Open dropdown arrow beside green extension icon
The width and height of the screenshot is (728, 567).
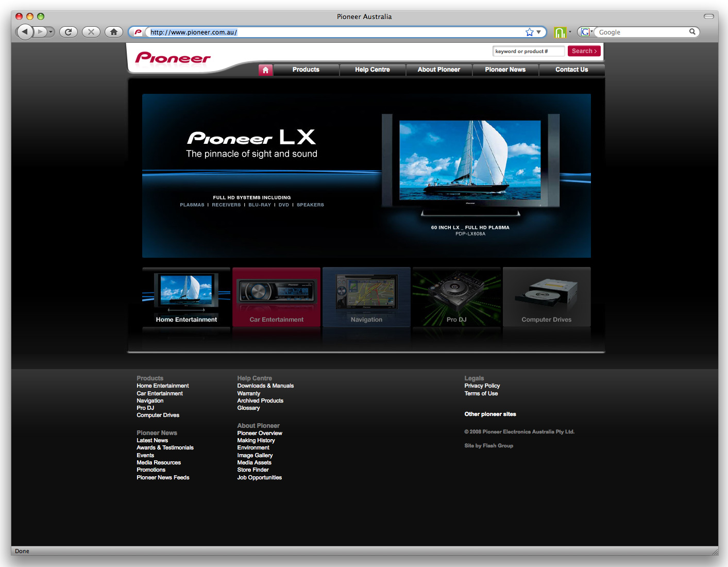click(x=570, y=32)
